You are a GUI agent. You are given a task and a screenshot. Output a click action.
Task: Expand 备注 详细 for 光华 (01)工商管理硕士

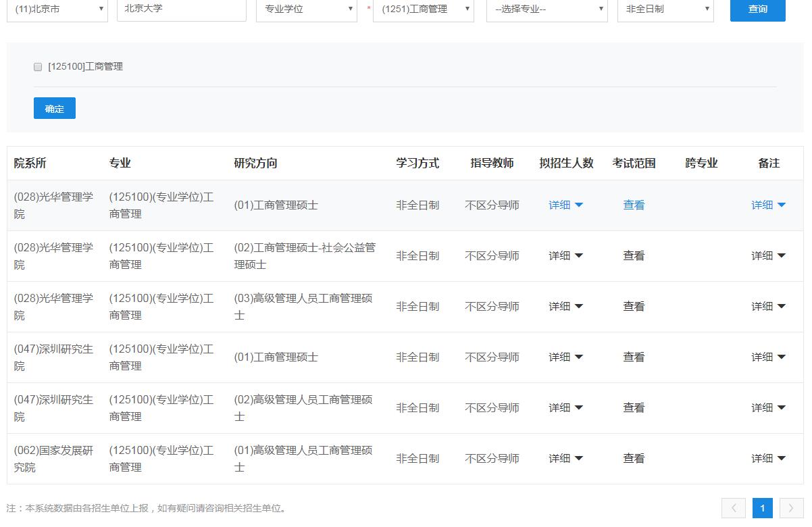pyautogui.click(x=768, y=205)
